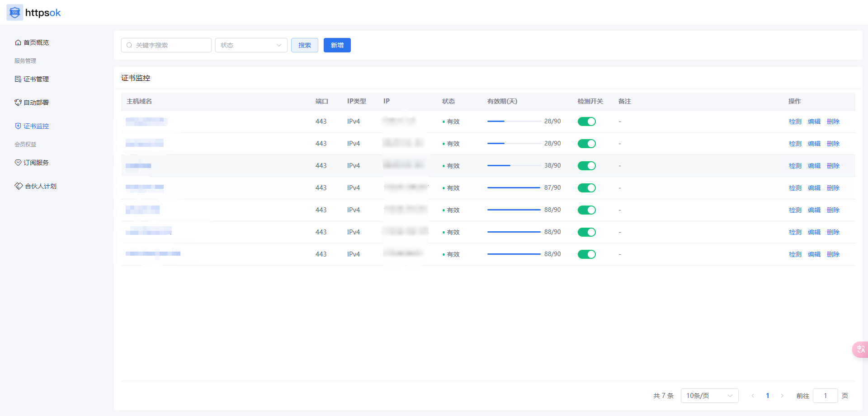Click 检测 in the 87/90 row
The width and height of the screenshot is (868, 416).
tap(795, 188)
